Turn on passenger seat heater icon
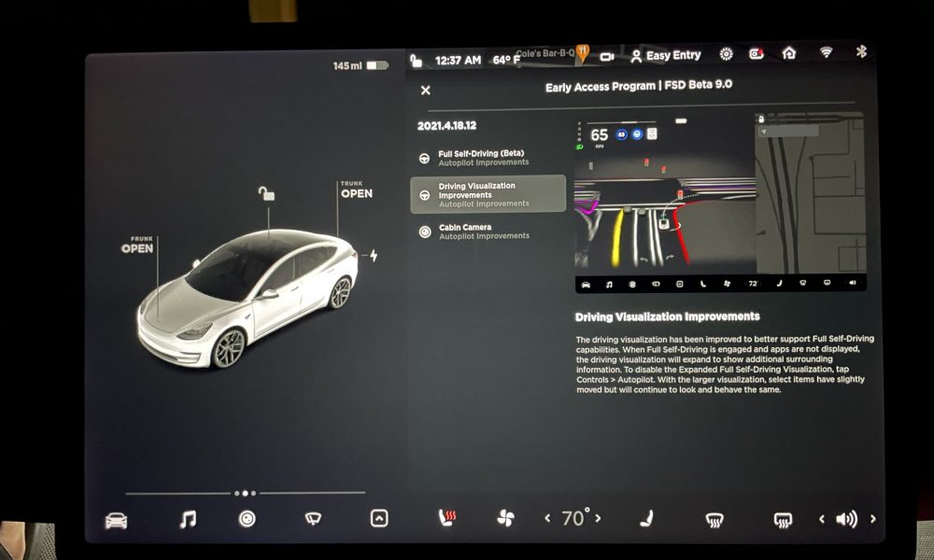 (x=646, y=518)
